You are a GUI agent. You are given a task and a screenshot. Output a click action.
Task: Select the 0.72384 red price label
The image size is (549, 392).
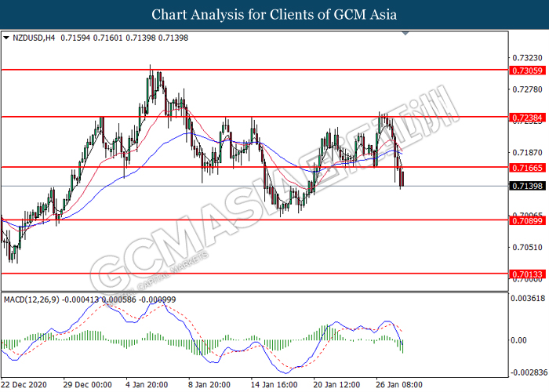(x=527, y=118)
